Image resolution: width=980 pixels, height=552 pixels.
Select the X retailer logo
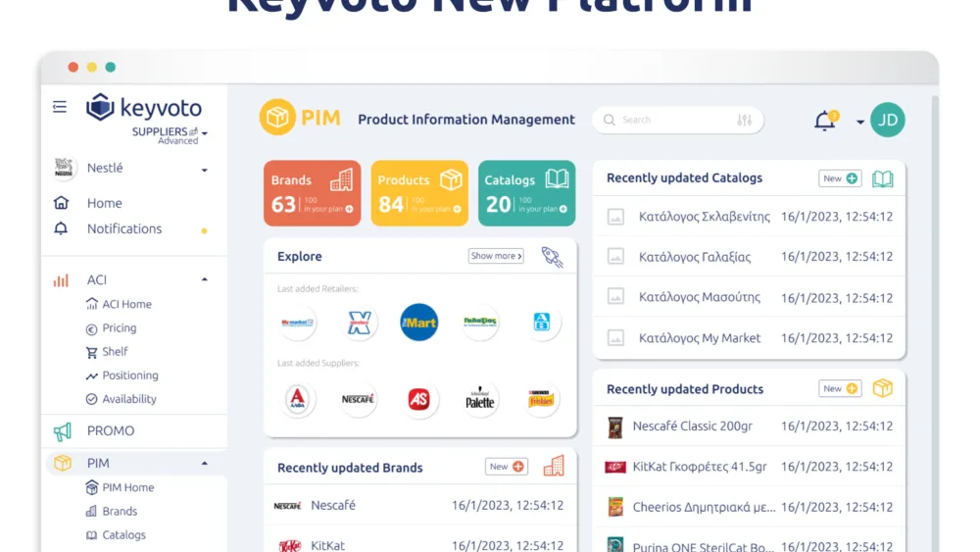tap(359, 323)
